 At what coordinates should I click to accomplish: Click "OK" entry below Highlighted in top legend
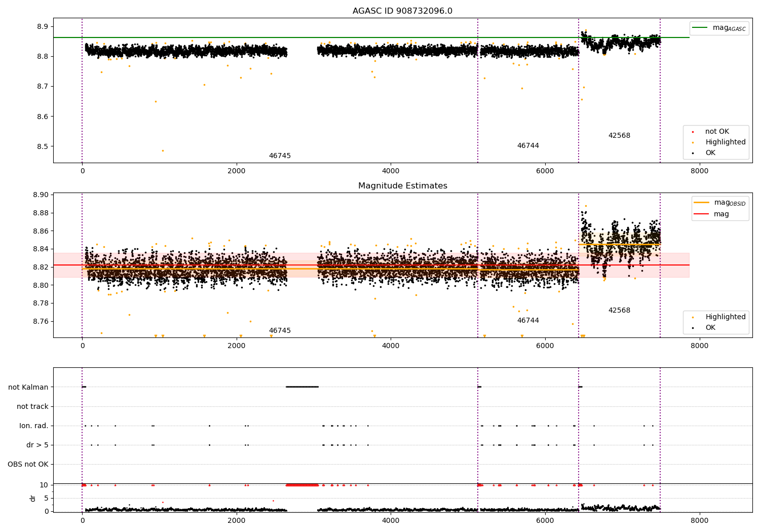pos(710,153)
